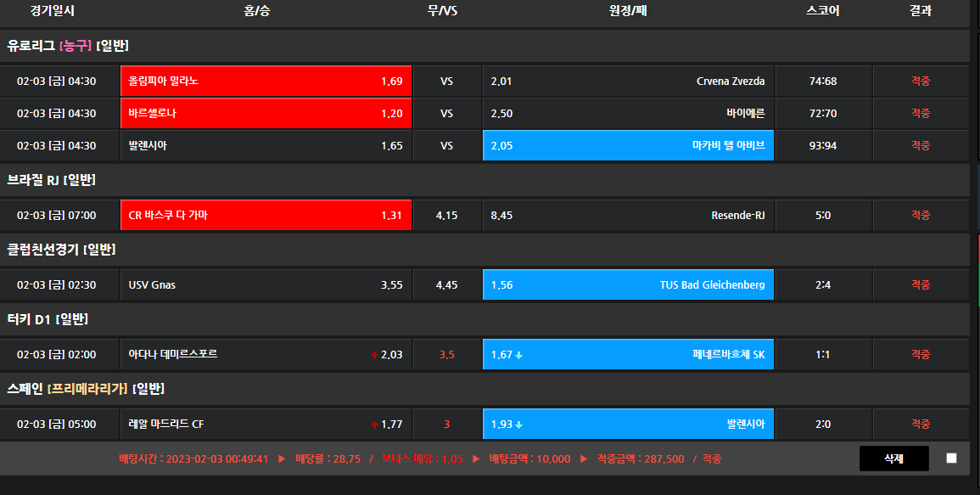Select 올림피아 밀라노 home pick at 1.69
Viewport: 980px width, 495px height.
tap(266, 82)
